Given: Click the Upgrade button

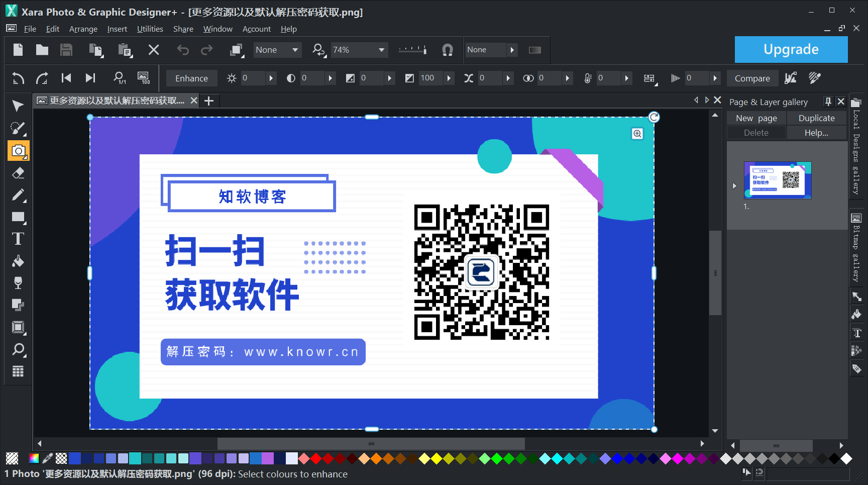Looking at the screenshot, I should [x=791, y=49].
